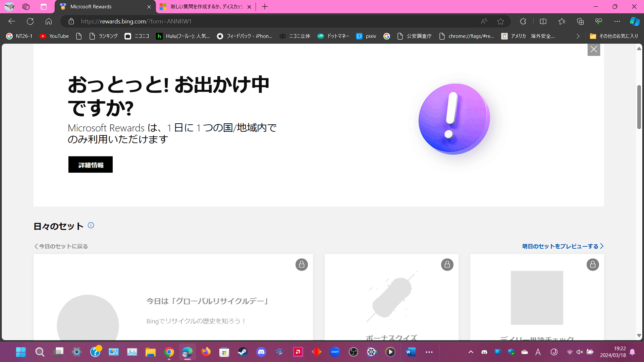
Task: Switch to the Microsoft Rewards tab
Action: pyautogui.click(x=105, y=7)
